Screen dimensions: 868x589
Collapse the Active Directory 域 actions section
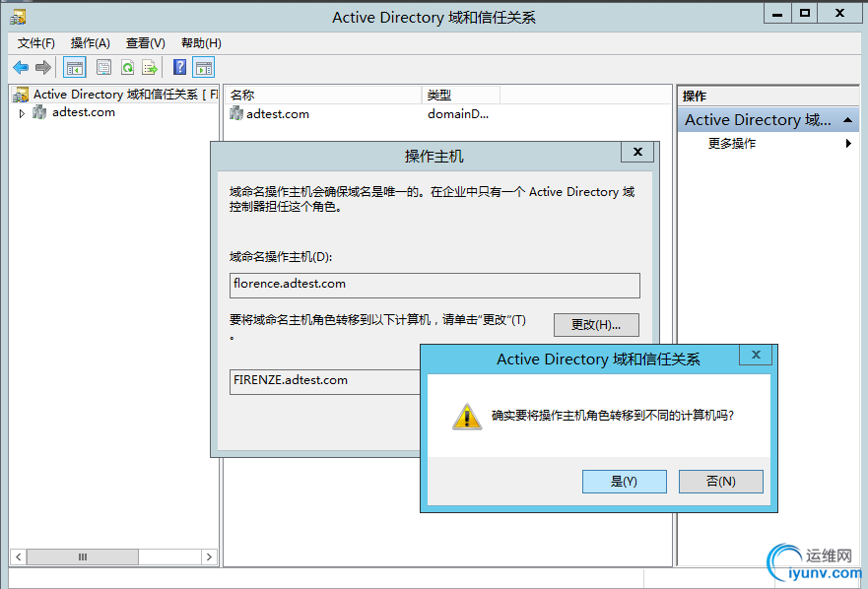click(x=847, y=120)
